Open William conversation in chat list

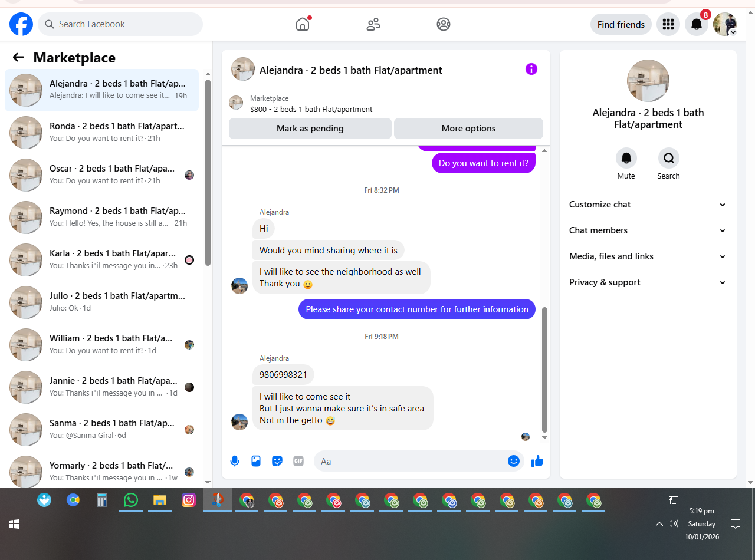click(101, 344)
